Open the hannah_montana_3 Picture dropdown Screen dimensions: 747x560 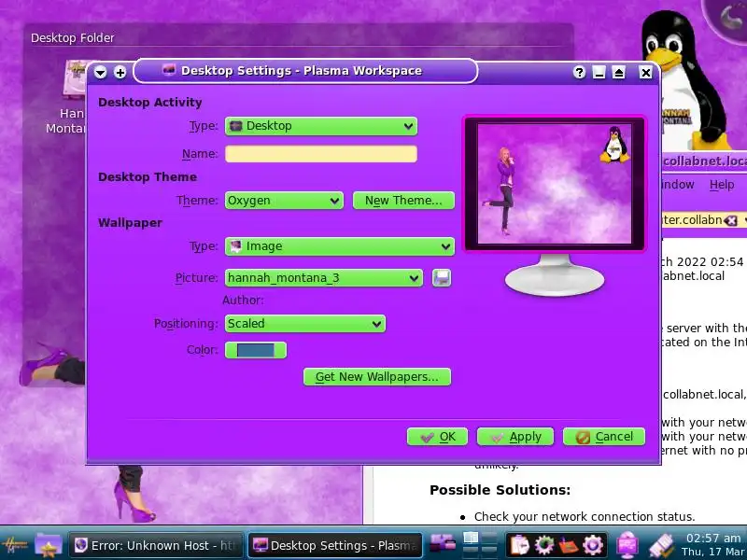tap(323, 277)
